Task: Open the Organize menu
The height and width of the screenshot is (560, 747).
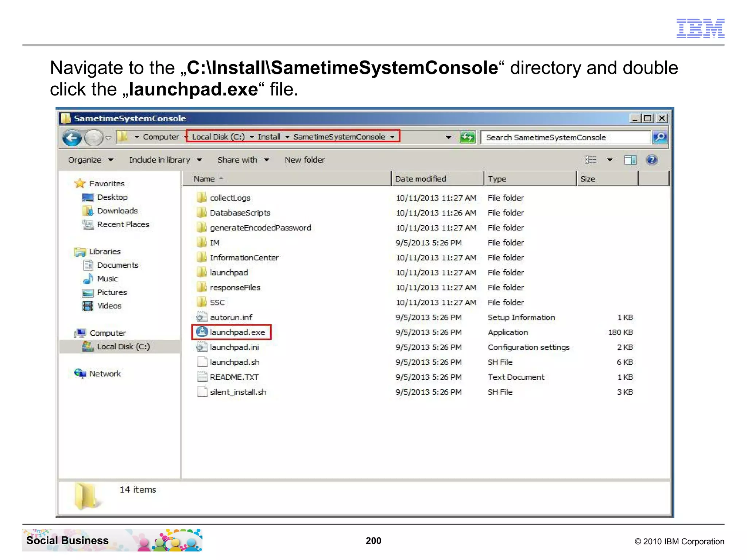Action: coord(91,160)
